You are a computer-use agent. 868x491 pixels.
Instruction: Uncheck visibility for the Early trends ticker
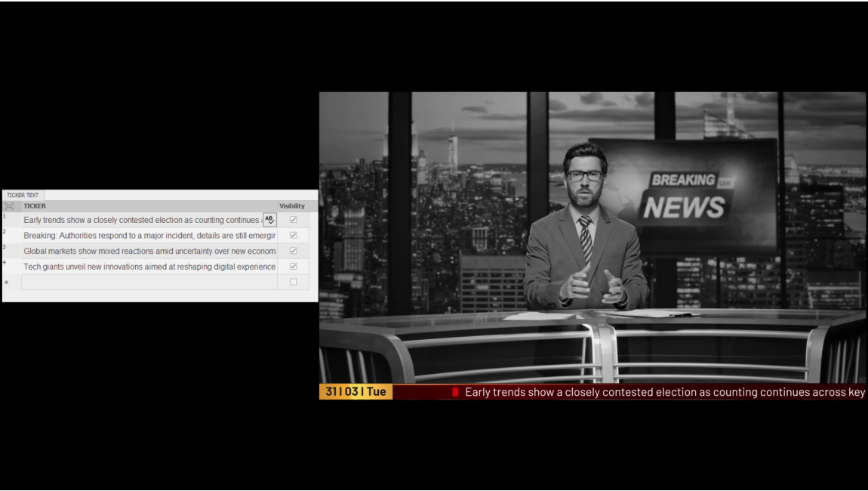(x=294, y=220)
